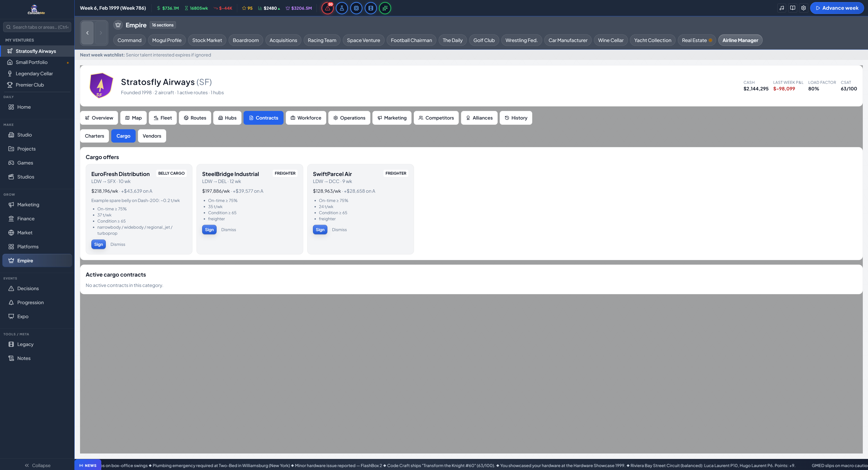Open the music note icon

click(782, 8)
